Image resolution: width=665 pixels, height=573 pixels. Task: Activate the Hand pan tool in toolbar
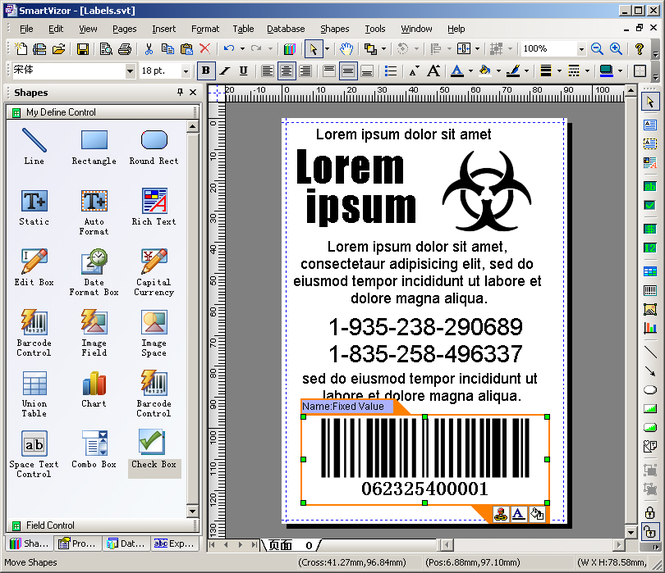346,49
